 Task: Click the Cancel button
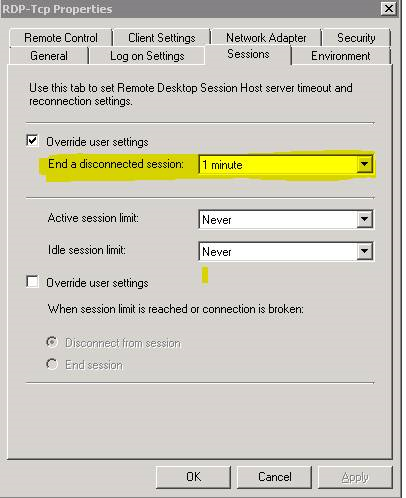tap(275, 477)
